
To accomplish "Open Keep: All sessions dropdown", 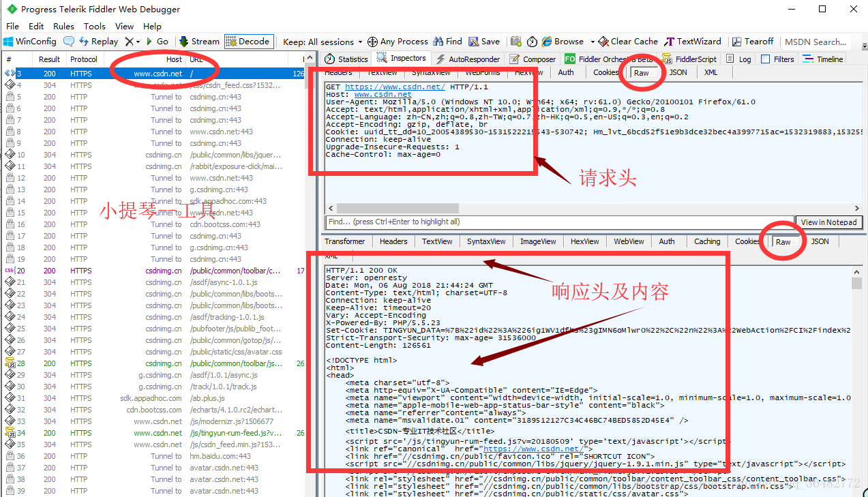I will click(x=323, y=42).
